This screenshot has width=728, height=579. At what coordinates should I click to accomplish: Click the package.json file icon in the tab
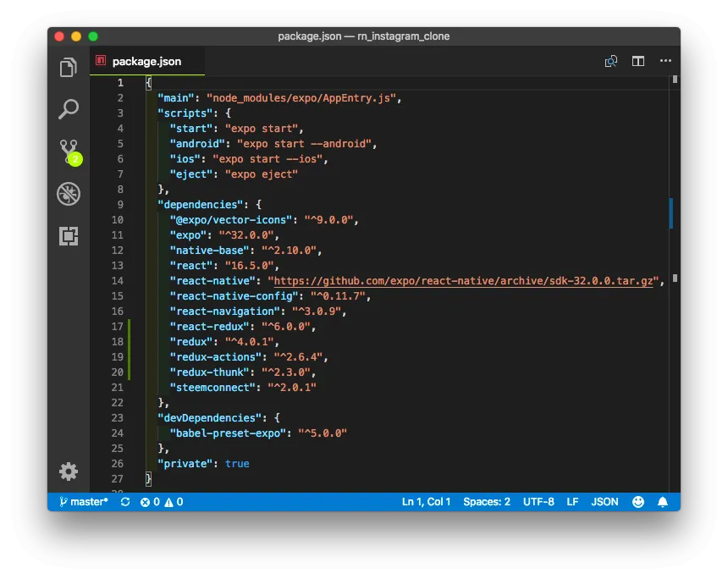(100, 60)
